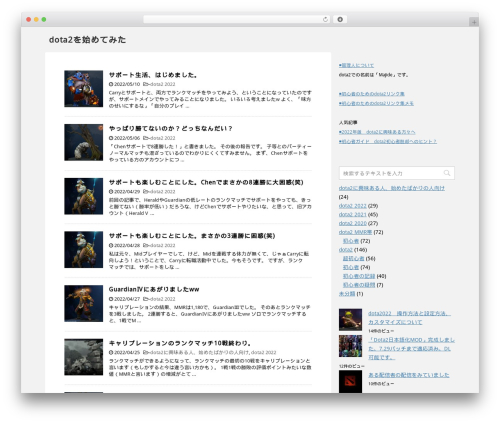Click the 2022/05/10 date text
The image size is (500, 423).
tap(127, 84)
